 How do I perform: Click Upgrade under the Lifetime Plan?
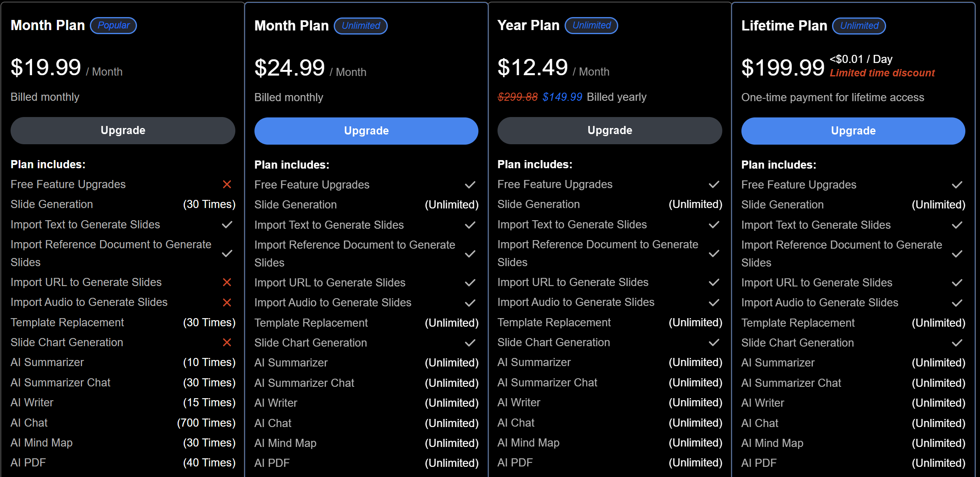coord(853,130)
